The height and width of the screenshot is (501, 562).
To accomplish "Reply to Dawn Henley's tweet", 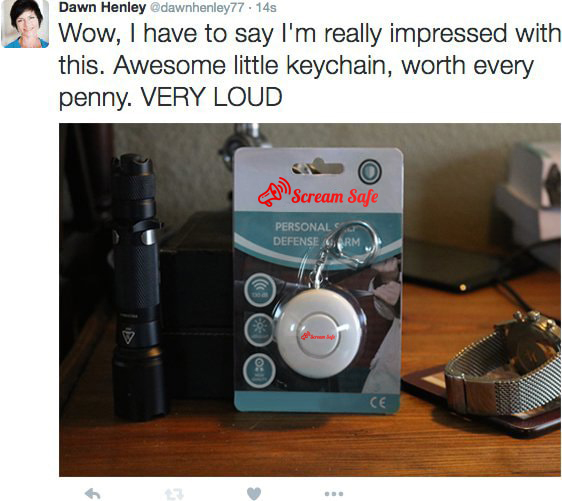I will (x=93, y=494).
